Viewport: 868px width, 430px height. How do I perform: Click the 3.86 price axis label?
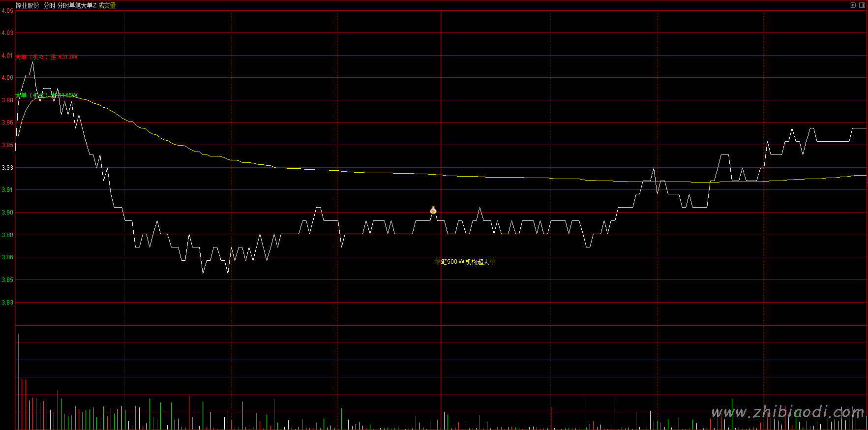pos(7,257)
